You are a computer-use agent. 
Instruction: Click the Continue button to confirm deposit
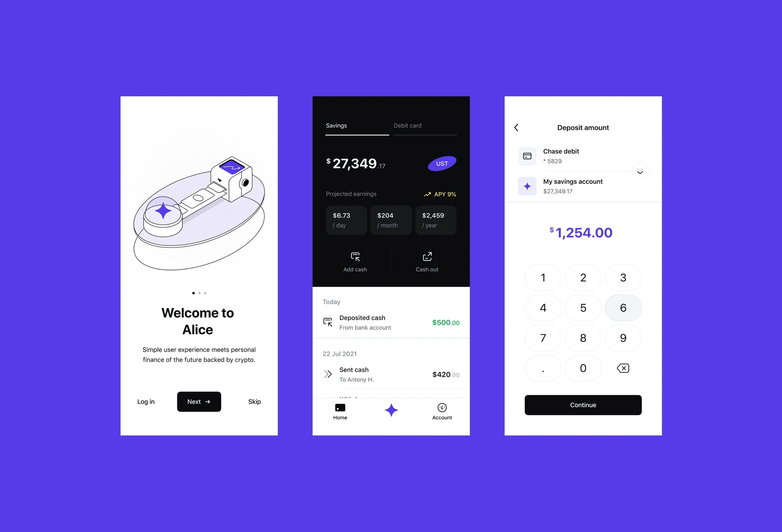(x=583, y=404)
